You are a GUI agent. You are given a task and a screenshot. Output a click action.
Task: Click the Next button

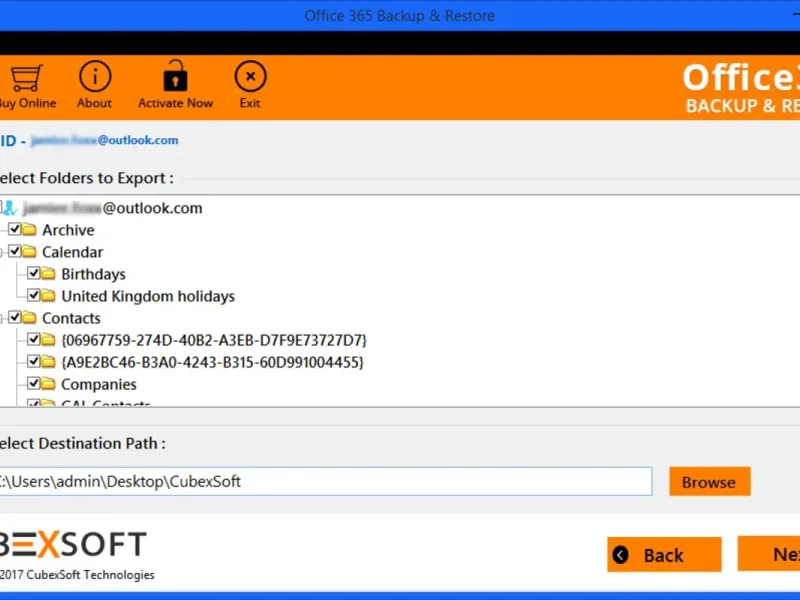tap(769, 554)
